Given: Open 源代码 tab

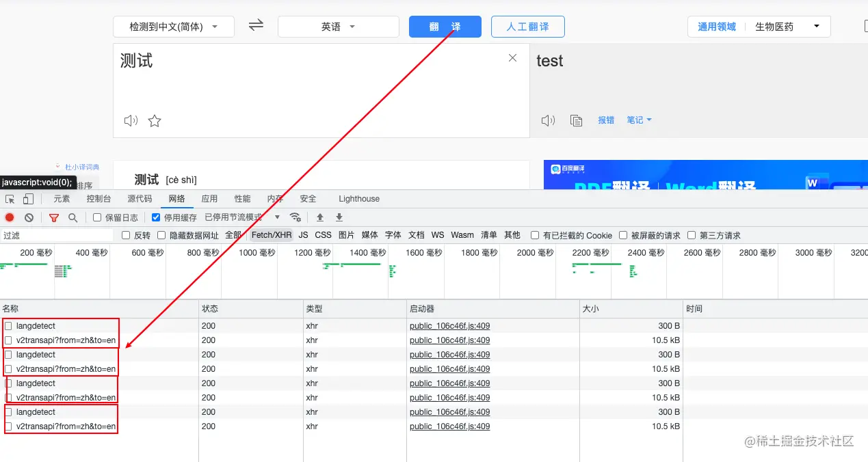Looking at the screenshot, I should [x=140, y=199].
